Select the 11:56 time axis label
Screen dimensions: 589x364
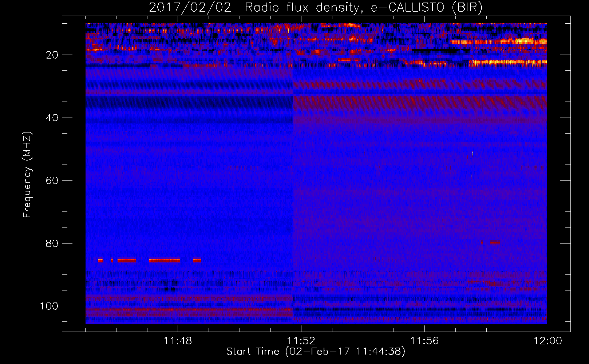424,341
